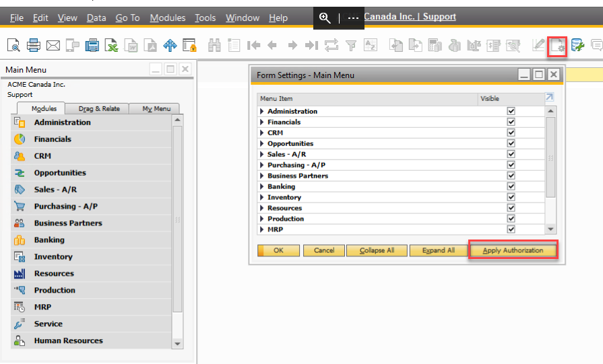Toggle Visible checkbox for Opportunities
This screenshot has height=364, width=603.
(511, 143)
